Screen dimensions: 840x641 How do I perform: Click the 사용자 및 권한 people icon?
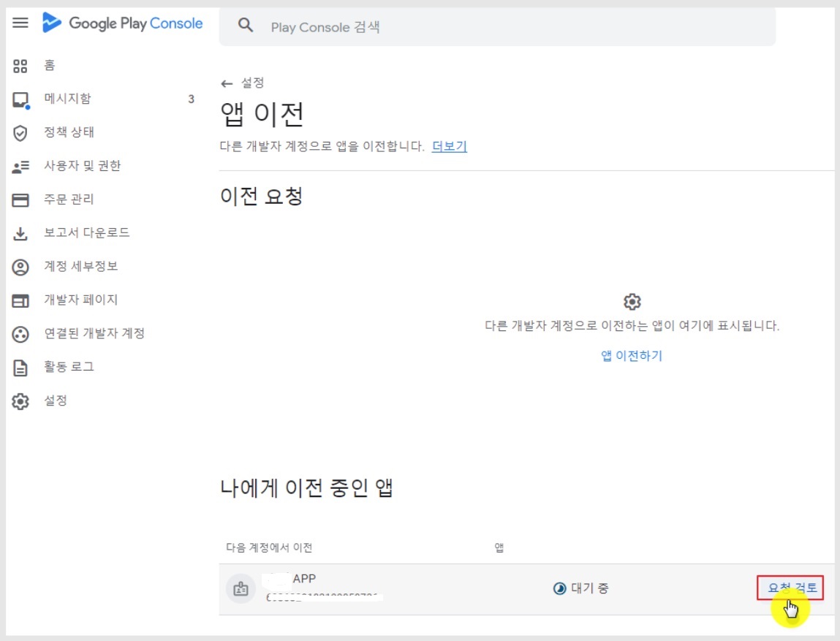coord(20,167)
